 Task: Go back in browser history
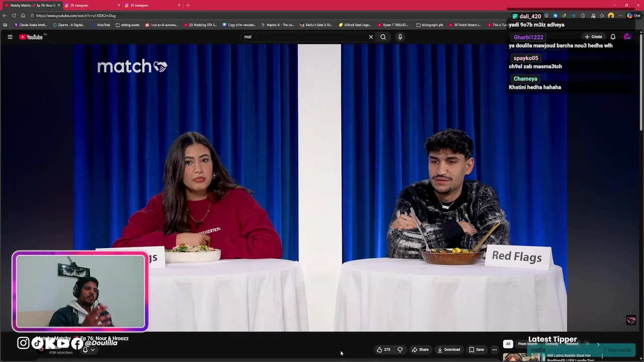tap(5, 16)
